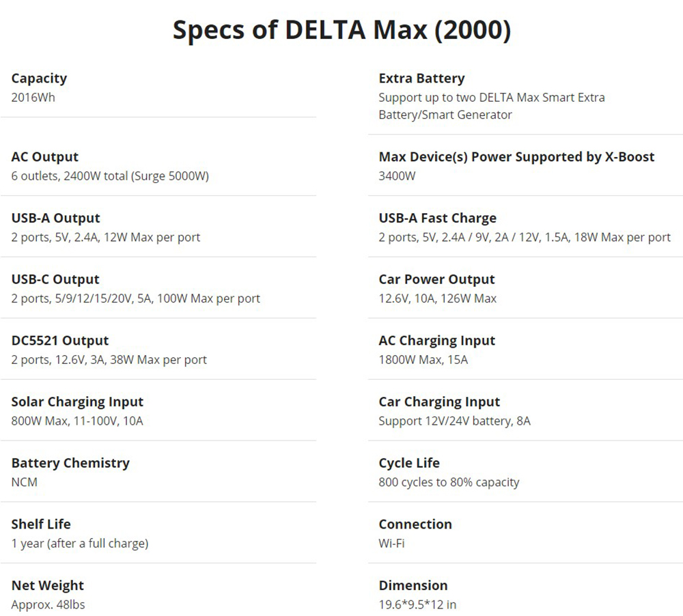Screen dimensions: 683x616
Task: Click the 'Specs of DELTA Max (2000)' title
Action: 341,31
